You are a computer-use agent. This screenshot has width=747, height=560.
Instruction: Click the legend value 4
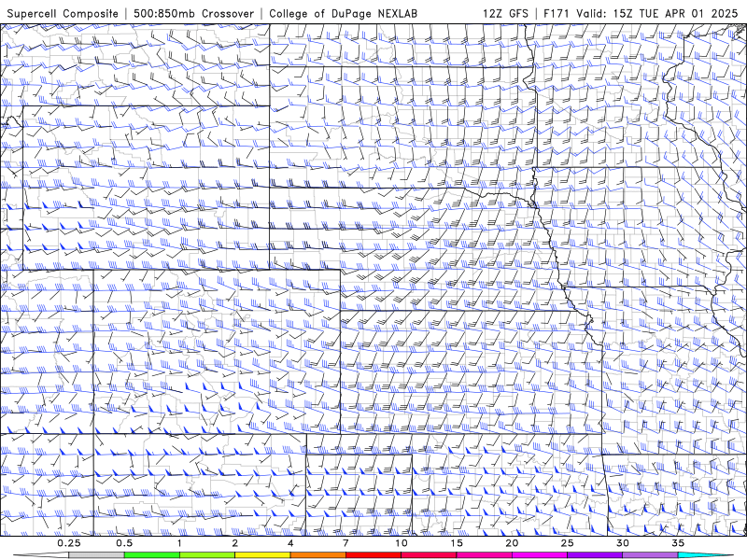[290, 543]
